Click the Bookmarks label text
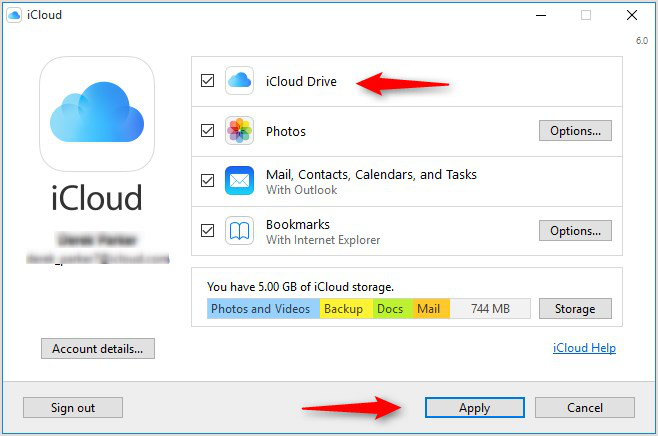This screenshot has height=436, width=658. coord(298,225)
